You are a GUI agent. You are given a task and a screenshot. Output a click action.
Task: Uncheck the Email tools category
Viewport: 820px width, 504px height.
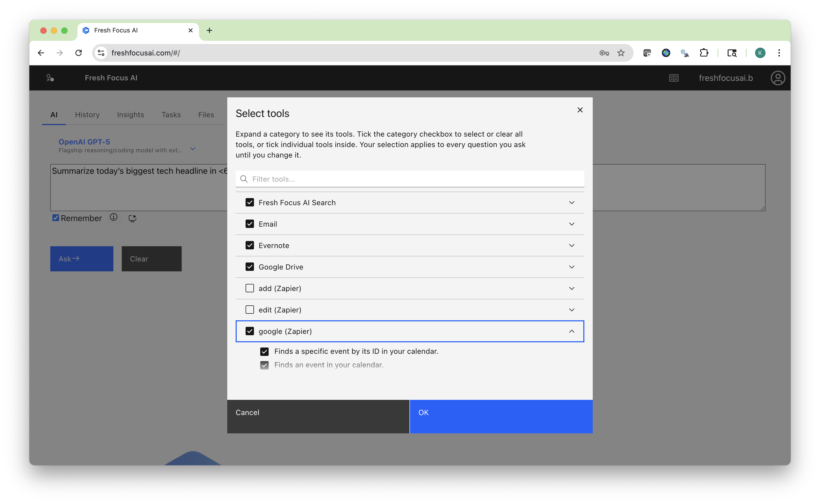(250, 224)
